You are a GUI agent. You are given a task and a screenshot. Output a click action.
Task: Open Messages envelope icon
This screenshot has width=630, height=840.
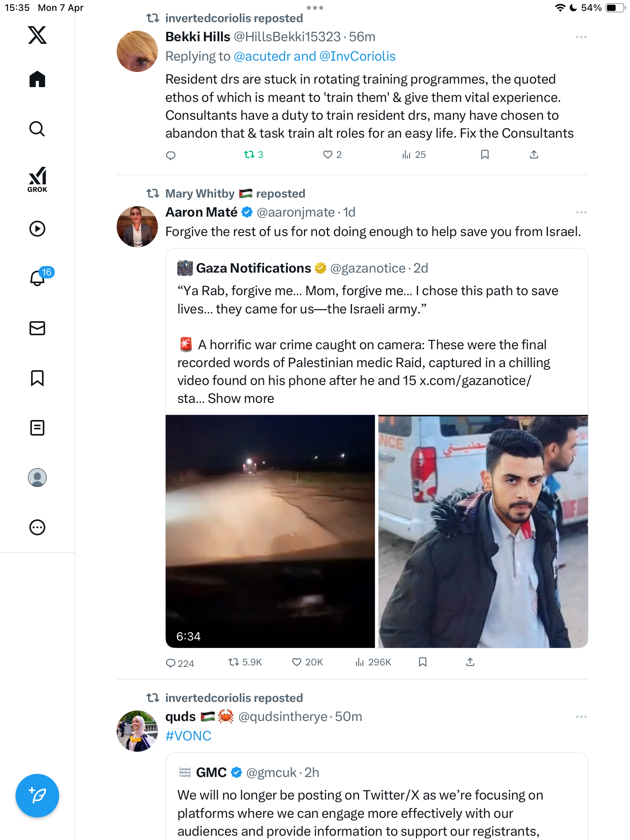37,328
